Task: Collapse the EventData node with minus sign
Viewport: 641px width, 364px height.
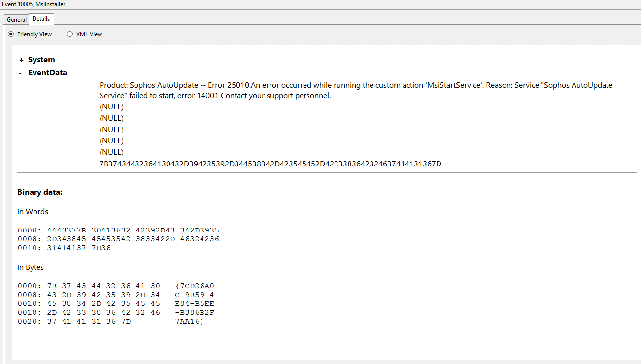Action: point(20,73)
